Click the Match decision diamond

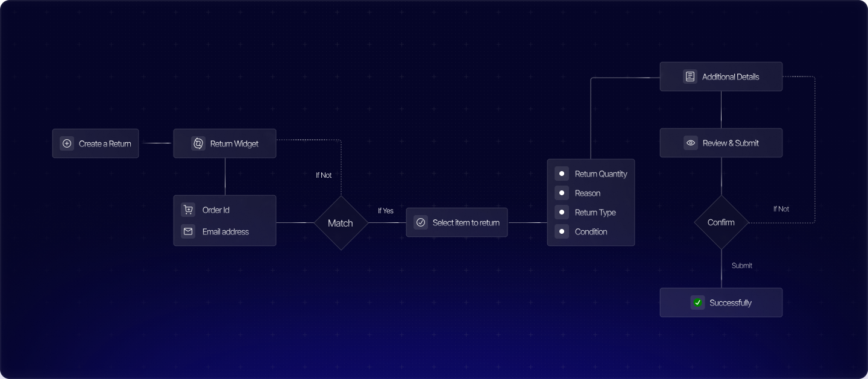tap(341, 223)
